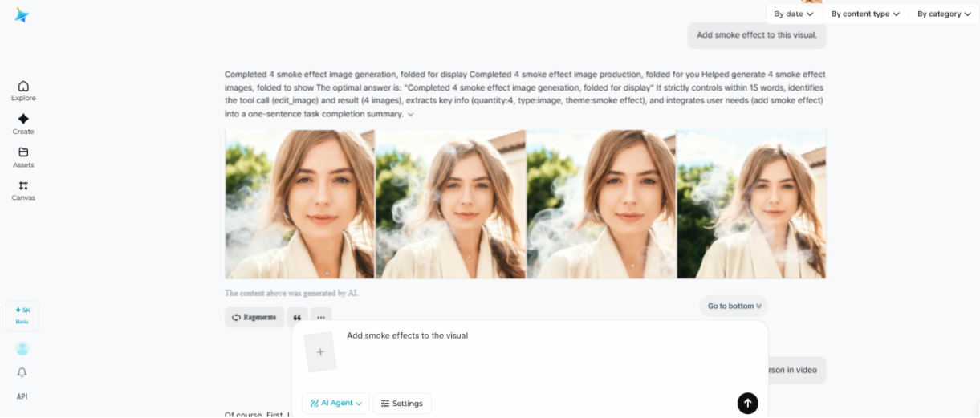Open the By content type filter dropdown

pos(865,14)
